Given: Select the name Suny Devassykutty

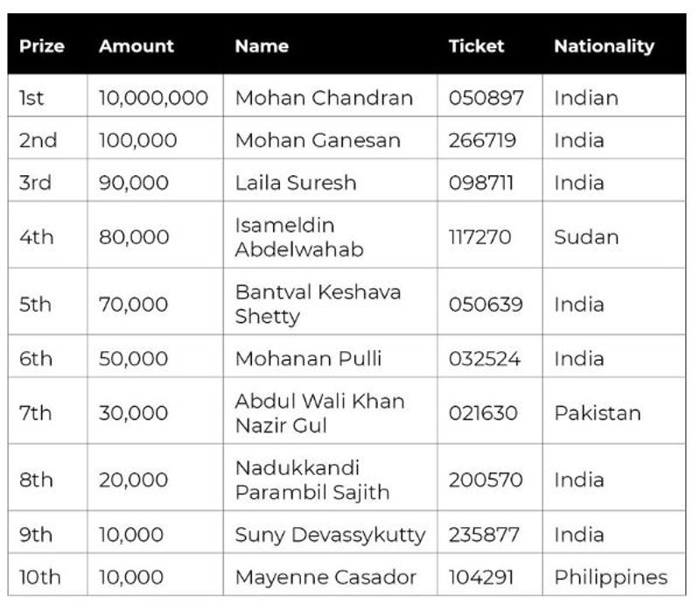Looking at the screenshot, I should point(330,534).
